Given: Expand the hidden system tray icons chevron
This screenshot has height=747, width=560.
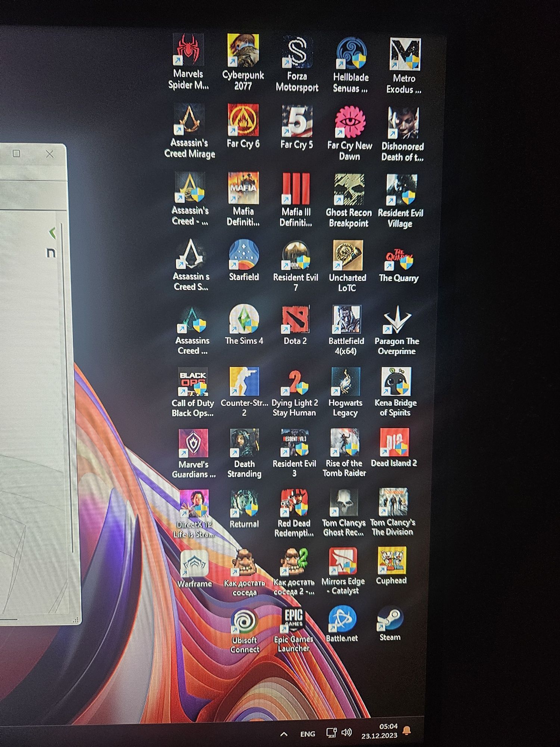Looking at the screenshot, I should click(284, 734).
